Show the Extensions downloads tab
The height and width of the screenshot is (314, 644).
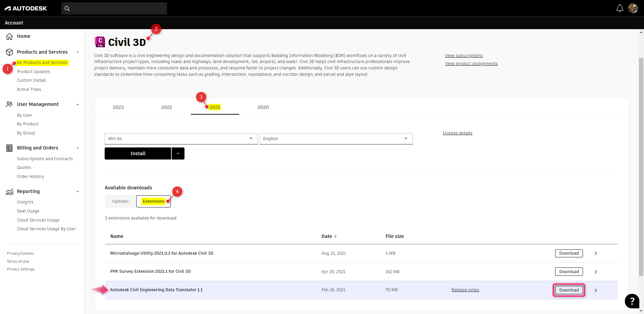tap(154, 201)
